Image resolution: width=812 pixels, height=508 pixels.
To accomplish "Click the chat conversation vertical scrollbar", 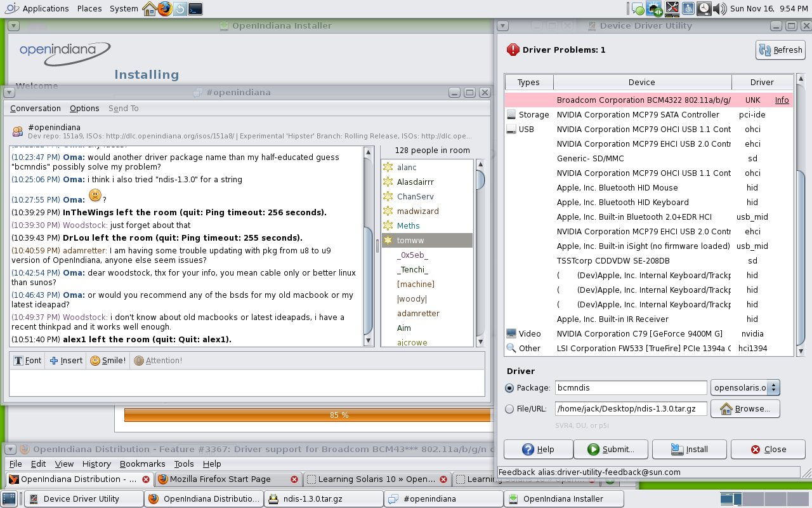I will click(368, 246).
